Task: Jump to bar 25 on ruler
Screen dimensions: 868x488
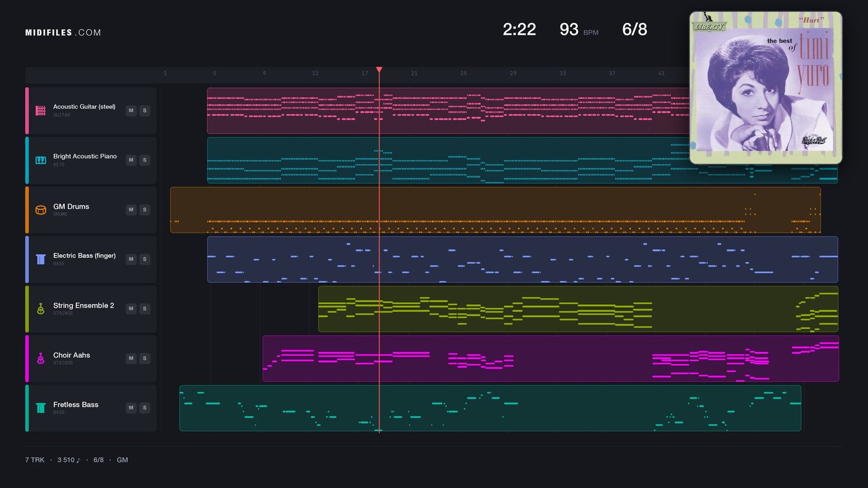Action: click(464, 73)
